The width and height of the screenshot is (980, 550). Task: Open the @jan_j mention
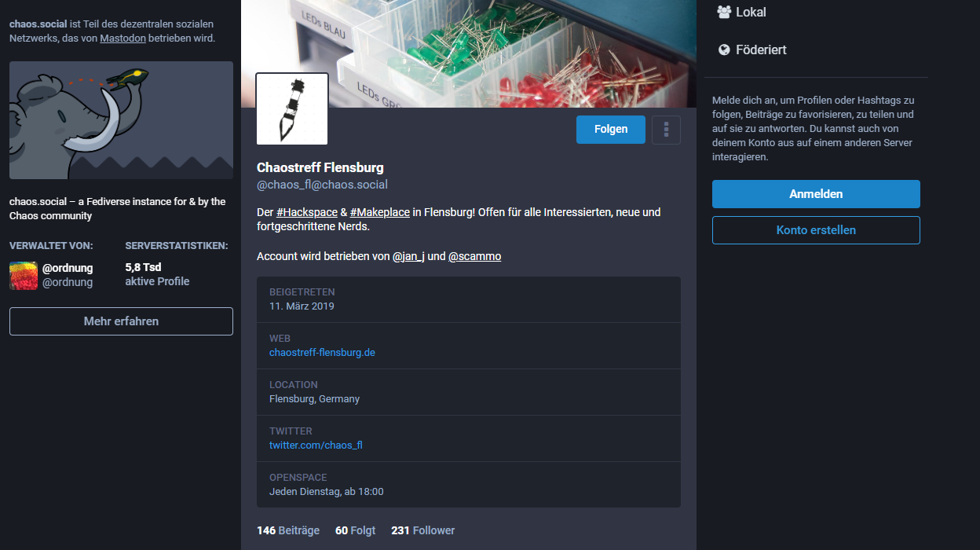408,256
